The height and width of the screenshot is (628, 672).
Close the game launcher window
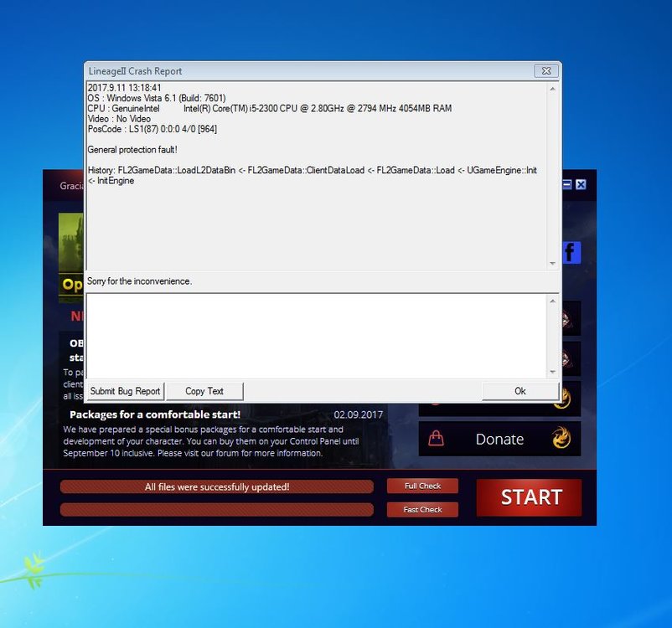click(x=581, y=184)
